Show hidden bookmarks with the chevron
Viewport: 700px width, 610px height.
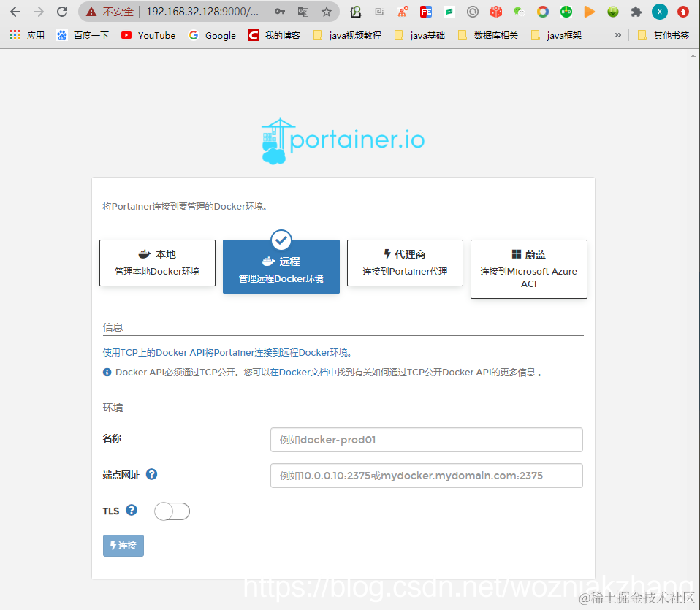point(618,35)
